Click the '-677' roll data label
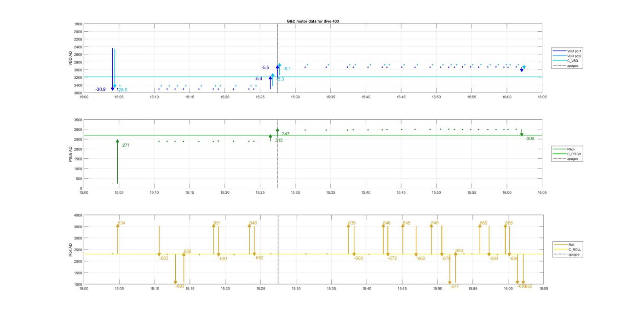The height and width of the screenshot is (319, 644). [x=454, y=287]
